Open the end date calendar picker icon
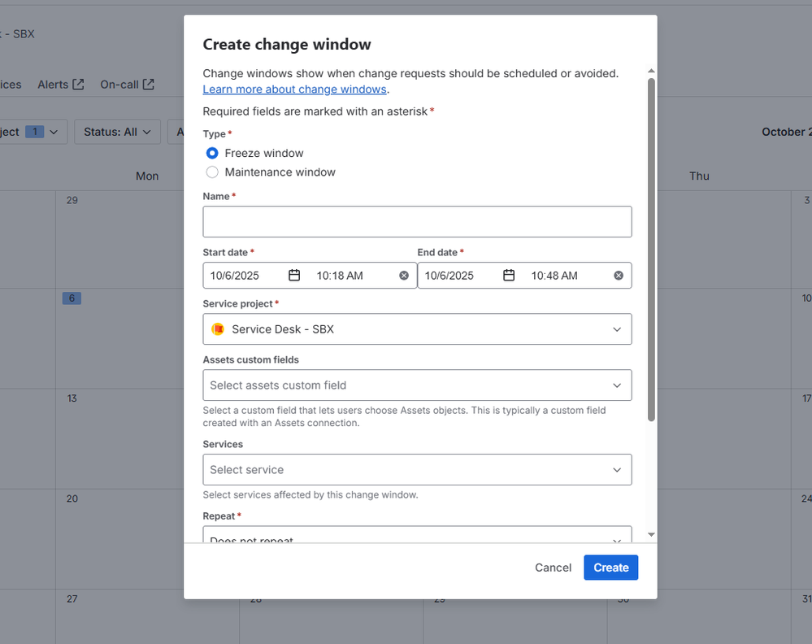Image resolution: width=812 pixels, height=644 pixels. [509, 275]
